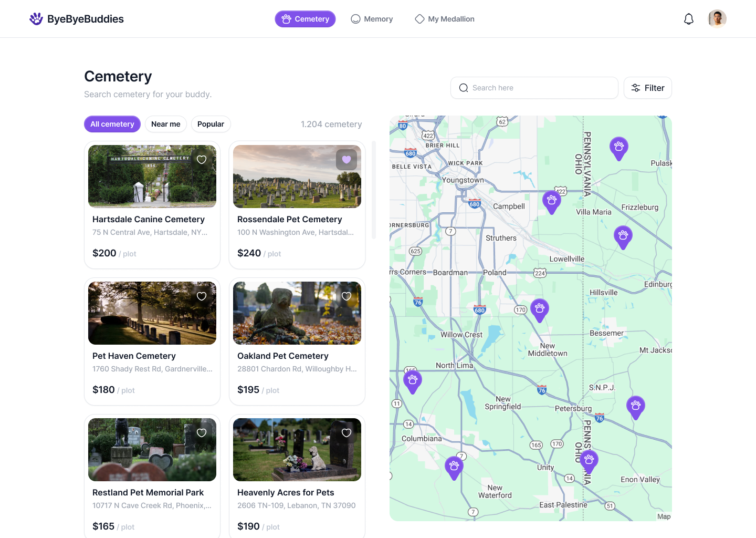
Task: Focus the Search here field
Action: tap(534, 88)
